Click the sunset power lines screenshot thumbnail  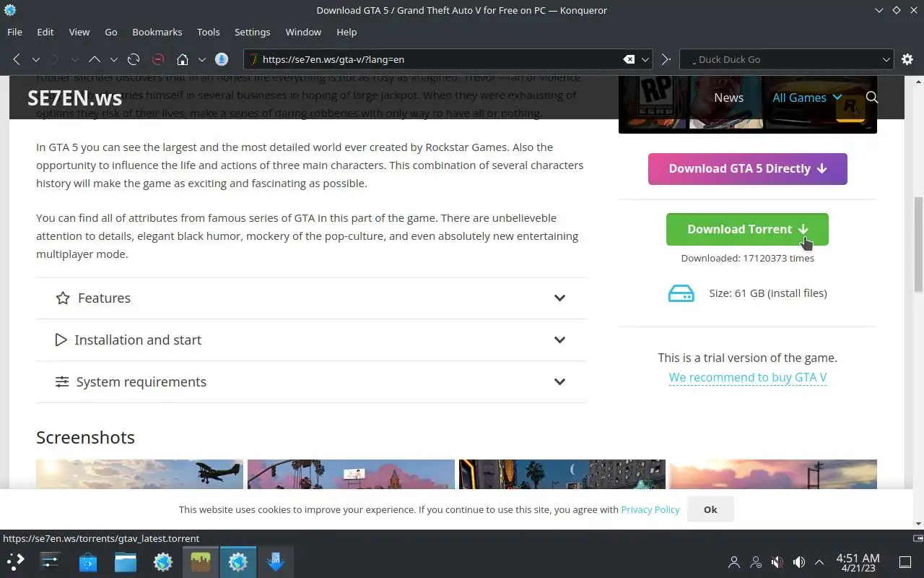773,474
